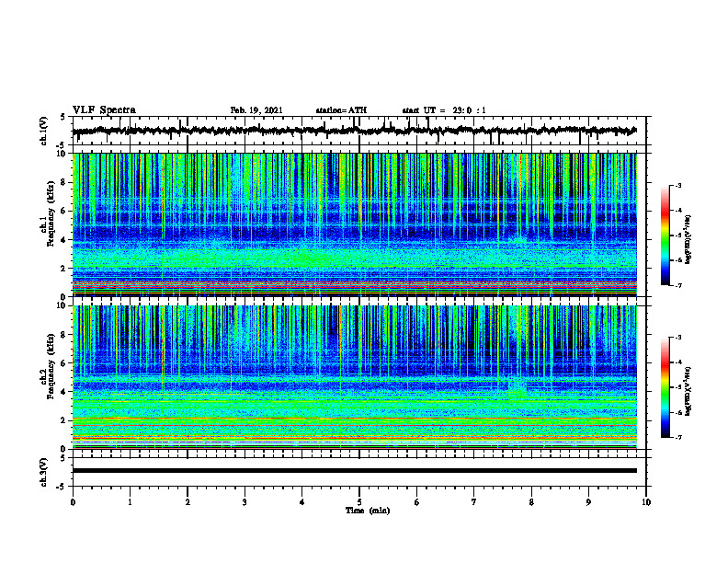728x563 pixels.
Task: Click time axis tick label "9"
Action: click(x=588, y=502)
